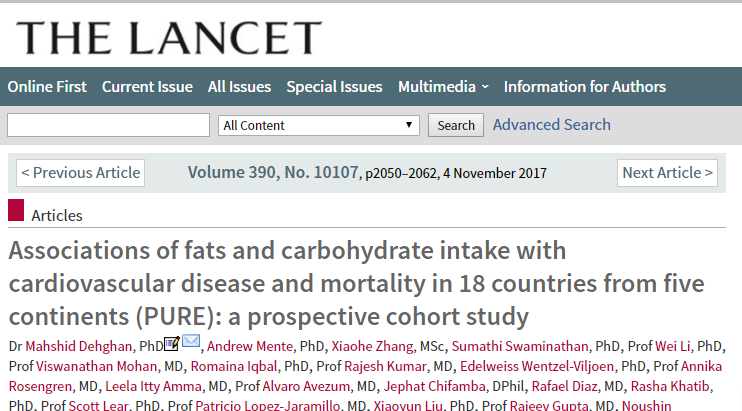Click the author notes icon beside Dehghan
This screenshot has width=742, height=411.
tap(172, 344)
